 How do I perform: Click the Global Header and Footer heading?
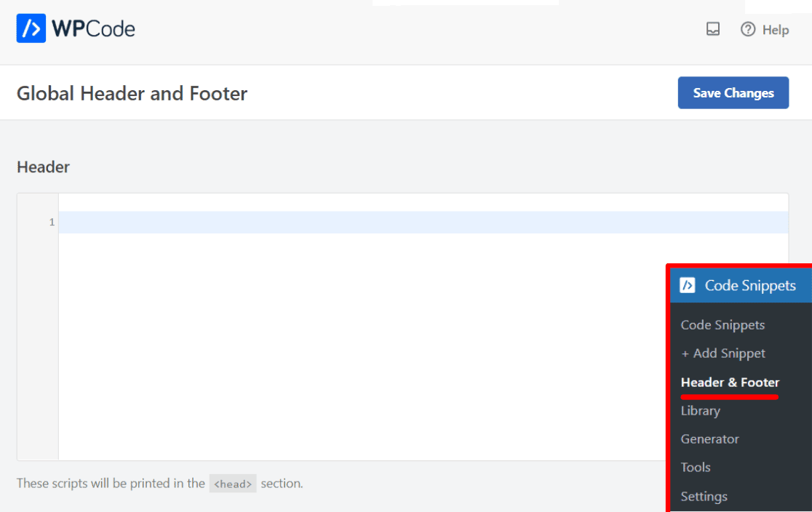point(132,93)
